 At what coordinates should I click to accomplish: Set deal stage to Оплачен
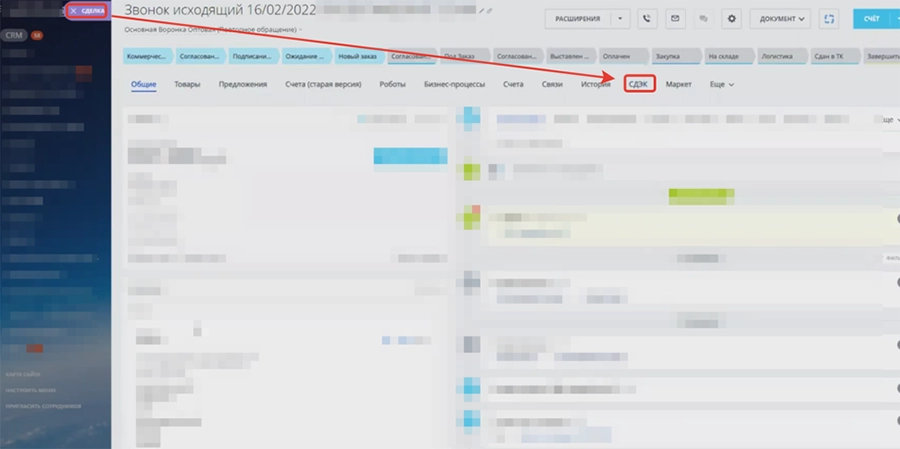pos(624,56)
